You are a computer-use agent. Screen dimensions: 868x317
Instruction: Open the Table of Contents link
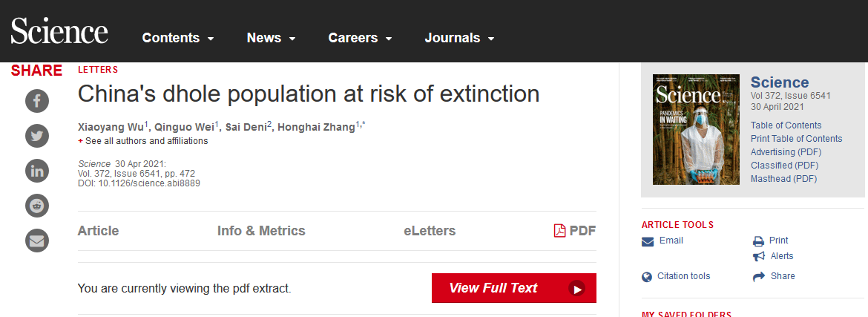tap(786, 125)
